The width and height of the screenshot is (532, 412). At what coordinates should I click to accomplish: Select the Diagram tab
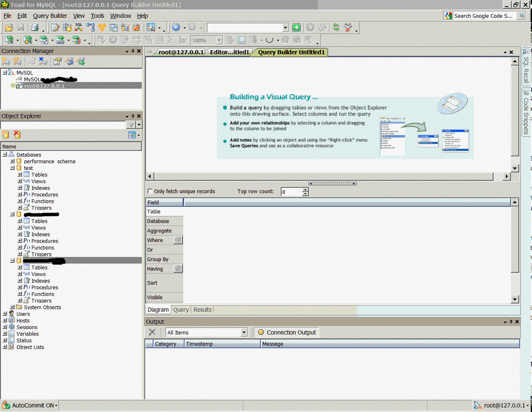point(158,310)
